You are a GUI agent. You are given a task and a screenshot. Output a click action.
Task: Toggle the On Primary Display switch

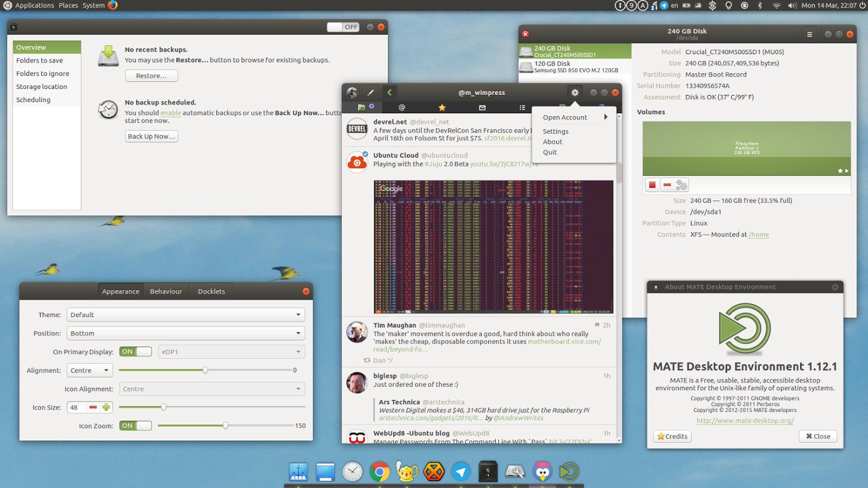[x=136, y=352]
